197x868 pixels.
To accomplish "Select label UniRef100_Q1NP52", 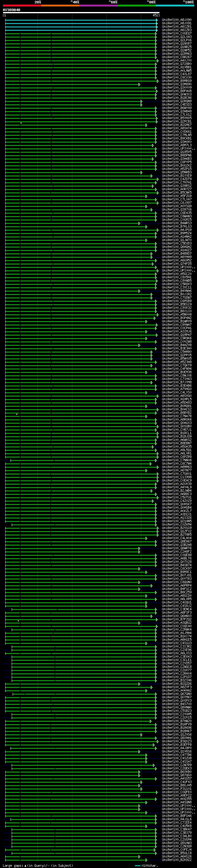I will pos(177,50).
